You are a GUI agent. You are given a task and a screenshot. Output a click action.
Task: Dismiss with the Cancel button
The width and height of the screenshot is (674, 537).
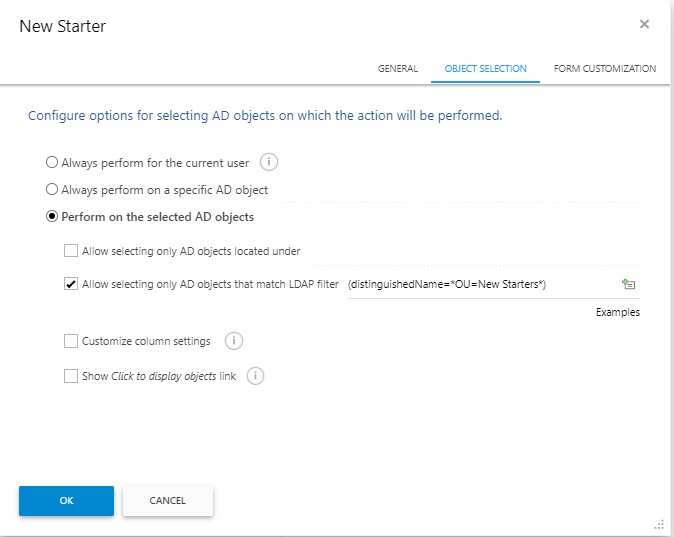pyautogui.click(x=168, y=500)
